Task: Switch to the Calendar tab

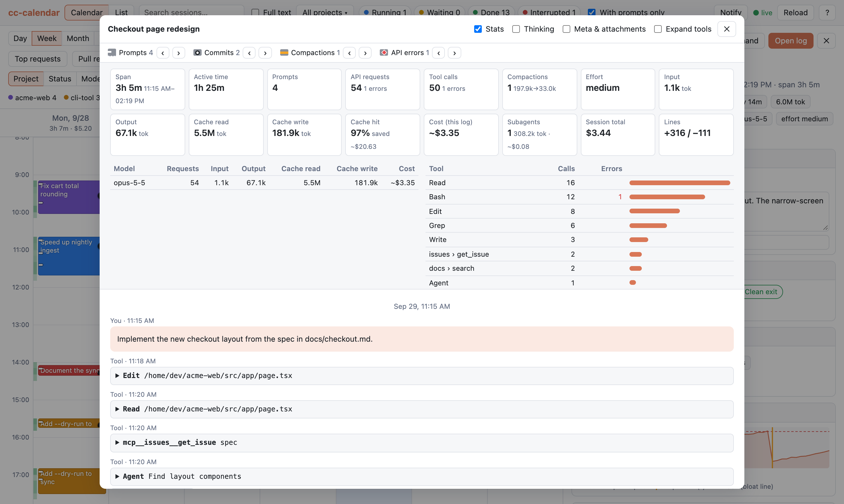Action: tap(87, 13)
